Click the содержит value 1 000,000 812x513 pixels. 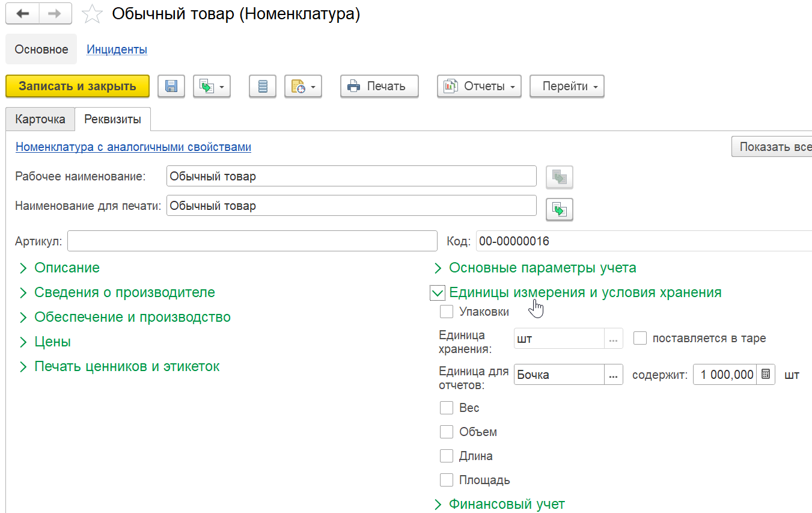pos(725,375)
